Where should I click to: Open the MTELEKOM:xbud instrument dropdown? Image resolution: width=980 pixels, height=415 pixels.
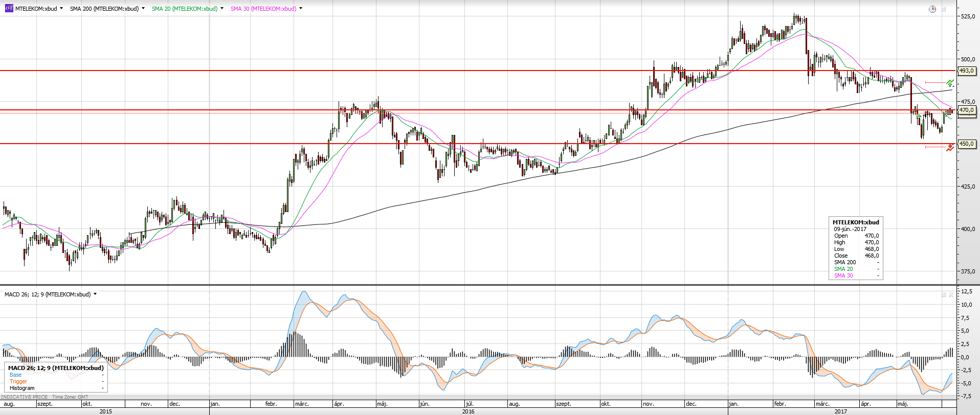pos(61,9)
